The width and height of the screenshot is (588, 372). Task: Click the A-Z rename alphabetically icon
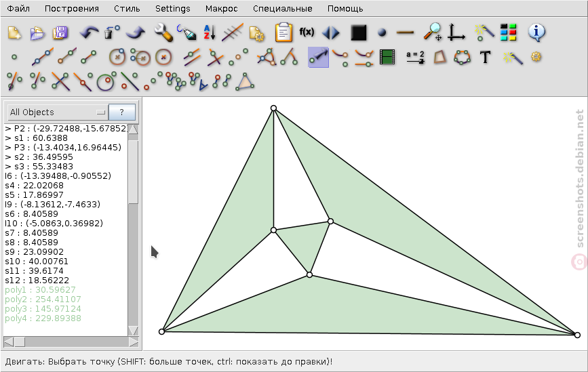[210, 33]
